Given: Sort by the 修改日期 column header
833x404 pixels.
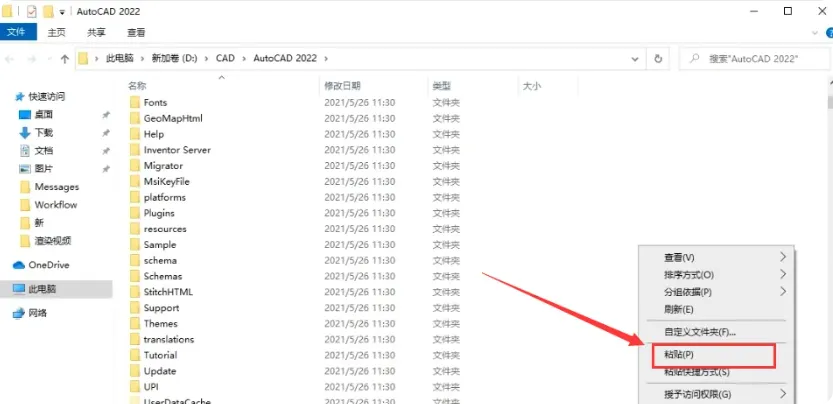Looking at the screenshot, I should pos(342,86).
